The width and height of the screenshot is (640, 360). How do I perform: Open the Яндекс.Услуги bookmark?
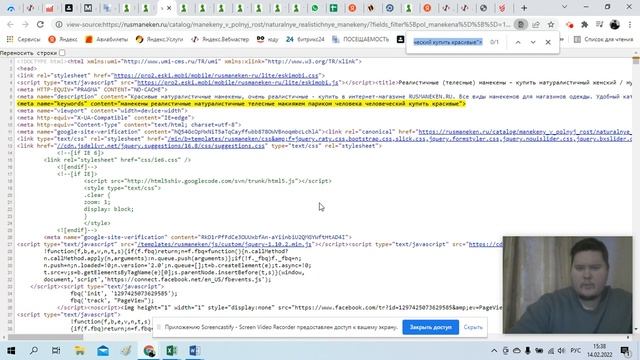pyautogui.click(x=160, y=39)
